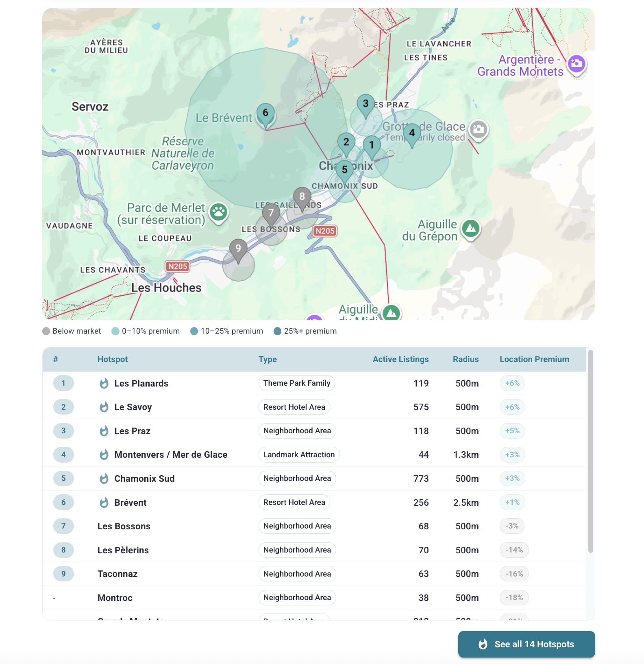Click the -14% premium badge for Les Pèlerins

[514, 550]
